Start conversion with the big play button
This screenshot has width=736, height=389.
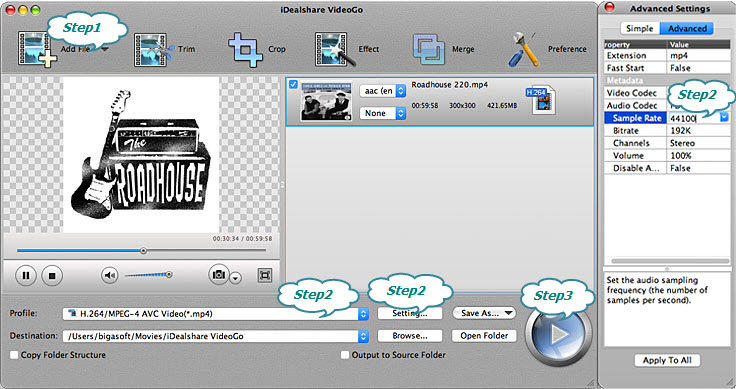point(559,334)
